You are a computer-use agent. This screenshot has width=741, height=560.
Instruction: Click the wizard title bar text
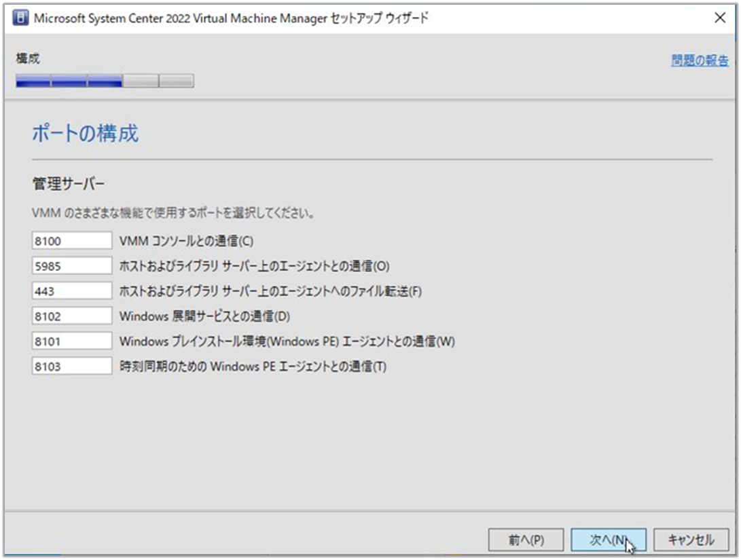pyautogui.click(x=234, y=18)
